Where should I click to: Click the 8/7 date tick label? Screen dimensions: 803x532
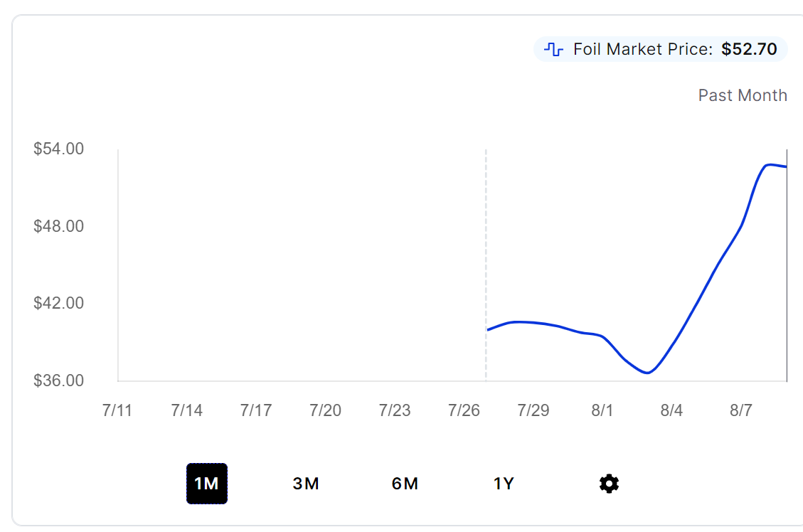[741, 410]
